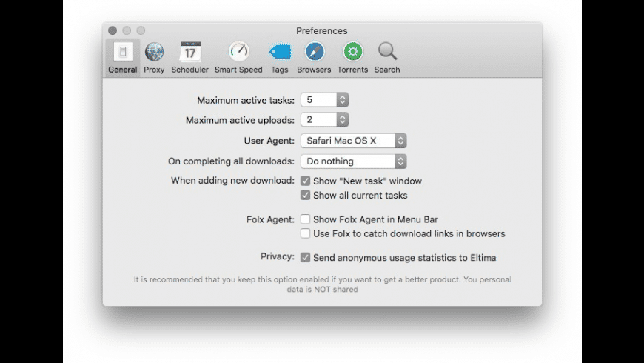Open the Scheduler calendar icon
Image resolution: width=644 pixels, height=363 pixels.
point(190,52)
